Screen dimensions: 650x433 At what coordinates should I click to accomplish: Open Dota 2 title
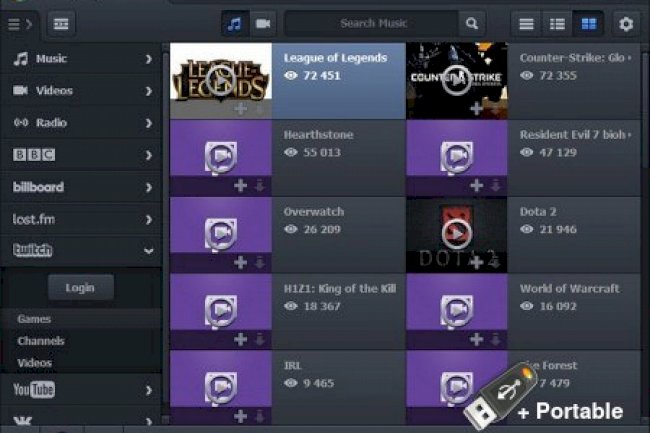[x=538, y=211]
